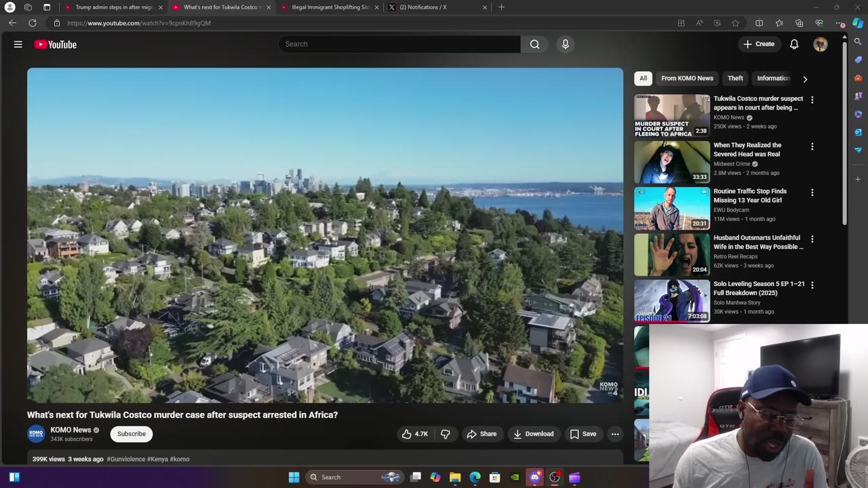Open #Kenya hashtag link
Image resolution: width=868 pixels, height=488 pixels.
tap(157, 459)
